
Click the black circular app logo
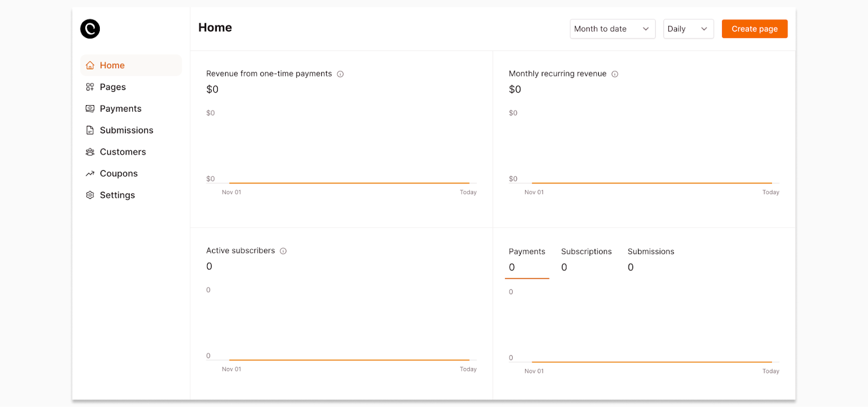point(90,29)
